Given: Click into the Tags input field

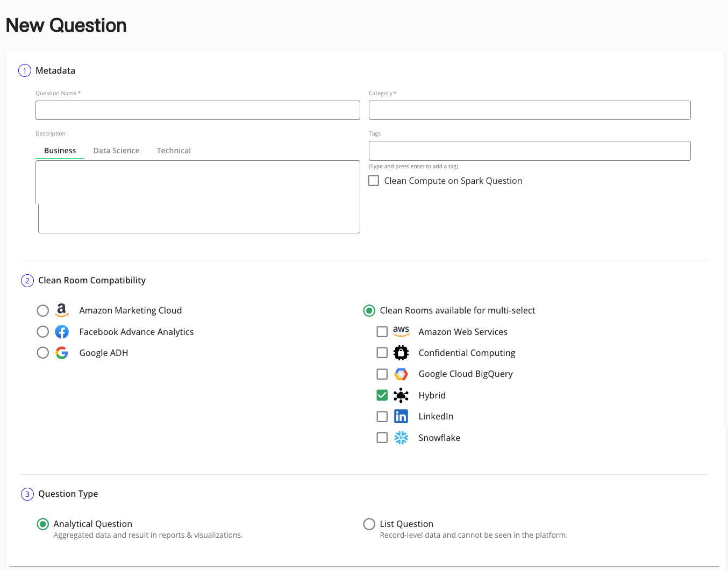Looking at the screenshot, I should (x=529, y=151).
